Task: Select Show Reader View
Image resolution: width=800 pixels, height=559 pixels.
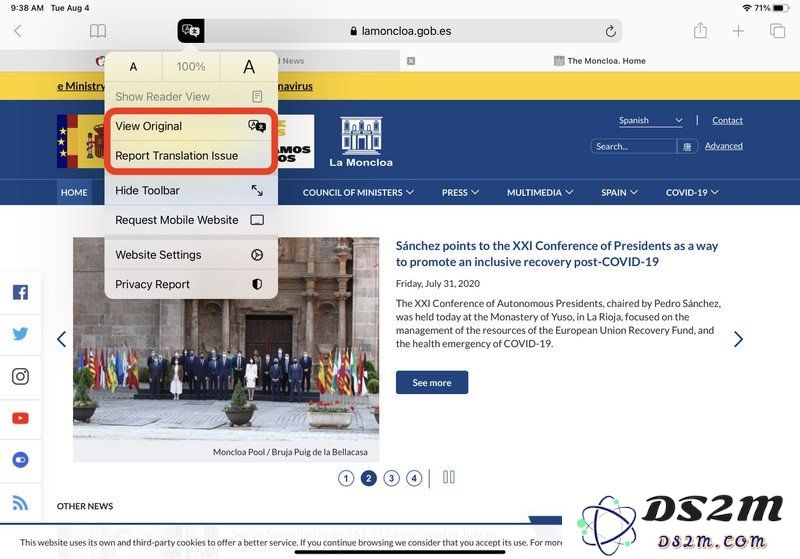Action: (x=191, y=96)
